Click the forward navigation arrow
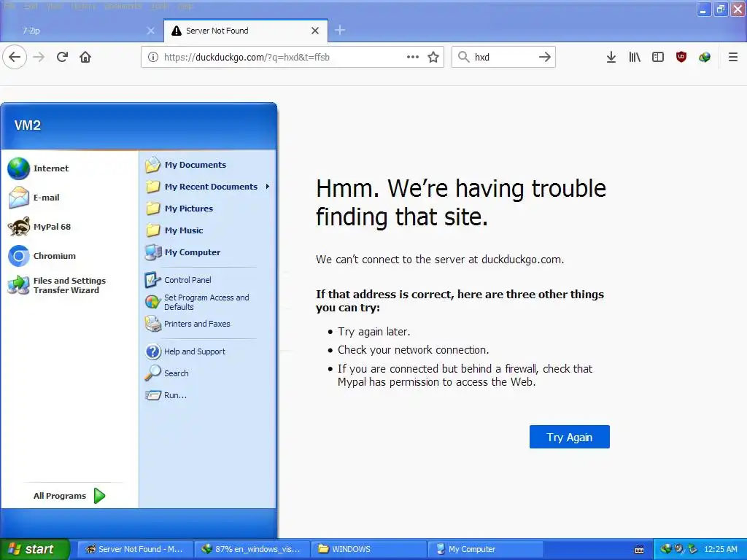The image size is (747, 560). point(39,57)
